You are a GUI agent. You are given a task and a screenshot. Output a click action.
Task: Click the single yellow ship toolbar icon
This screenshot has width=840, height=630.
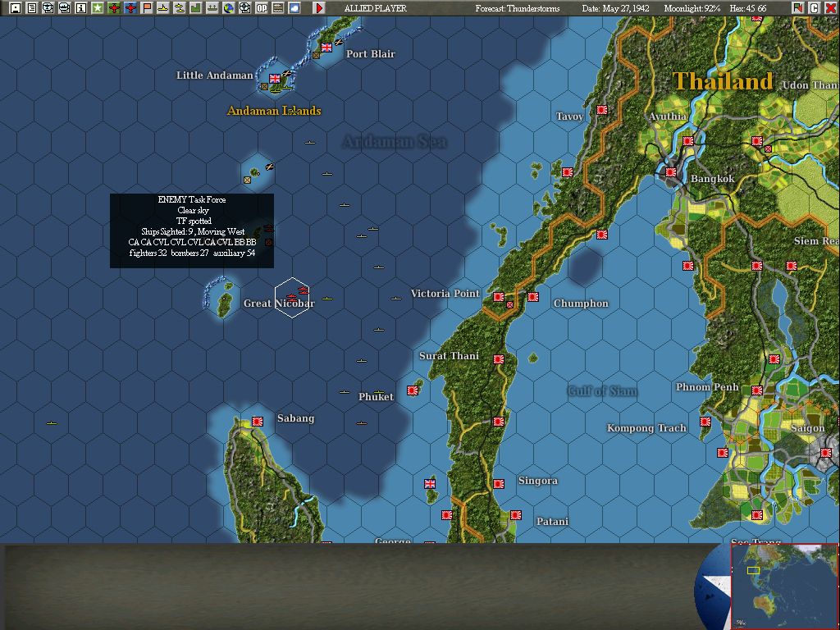pyautogui.click(x=163, y=8)
